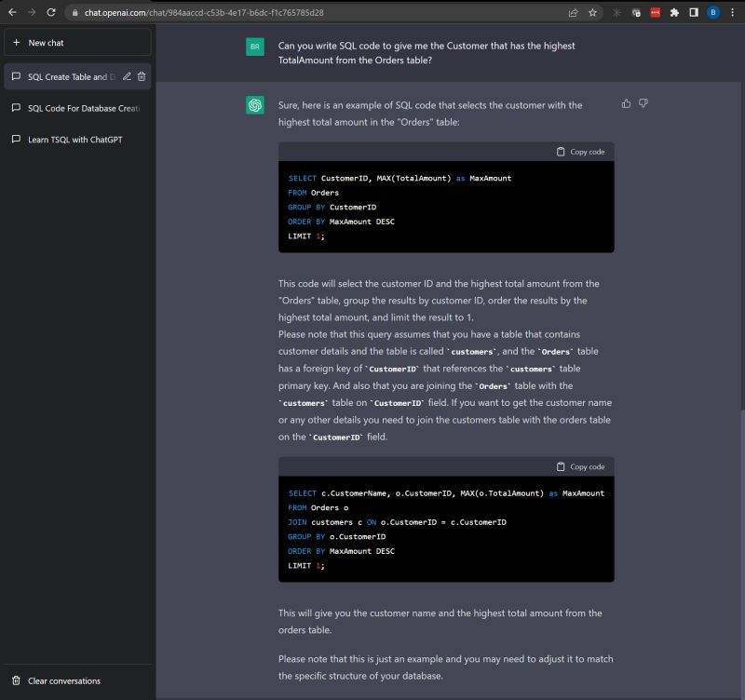Give a thumbs up to the response
The height and width of the screenshot is (700, 745).
click(x=625, y=103)
